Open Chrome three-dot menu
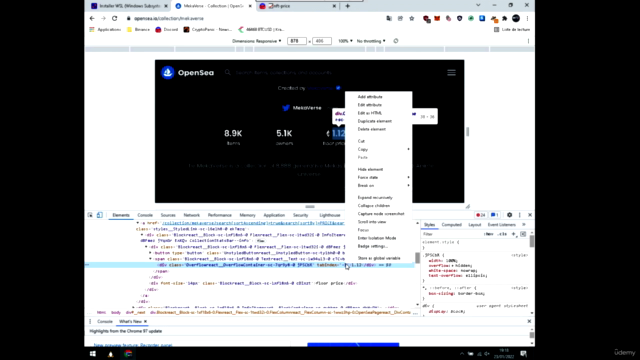The width and height of the screenshot is (640, 360). coord(527,18)
